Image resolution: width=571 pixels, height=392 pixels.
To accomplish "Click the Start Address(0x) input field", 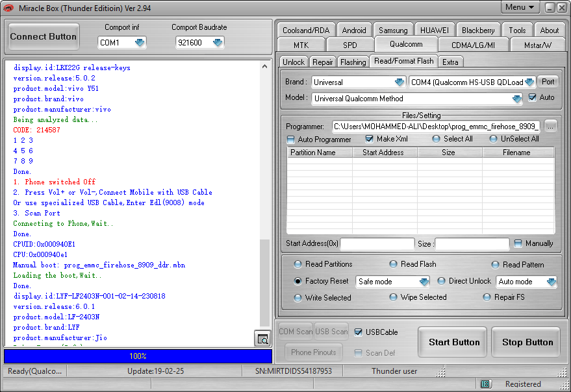I will 377,244.
